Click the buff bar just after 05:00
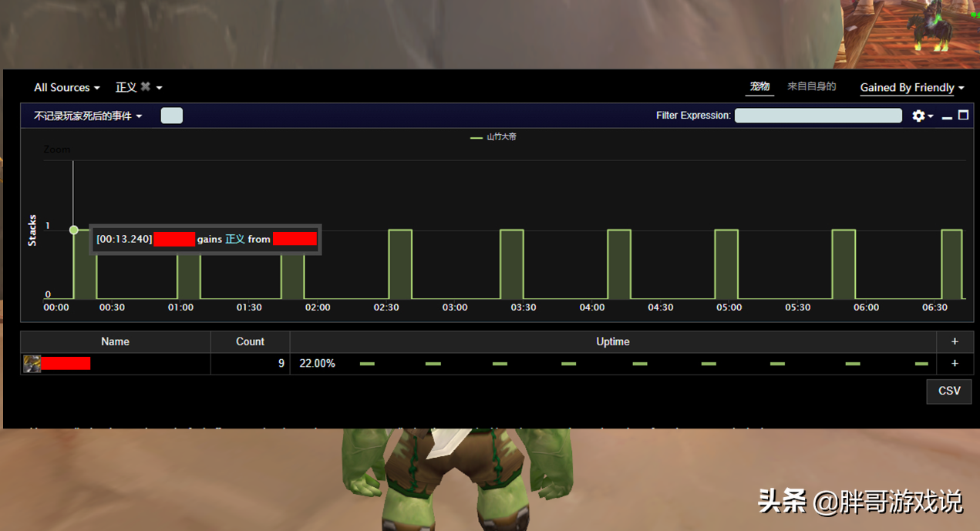 click(726, 264)
